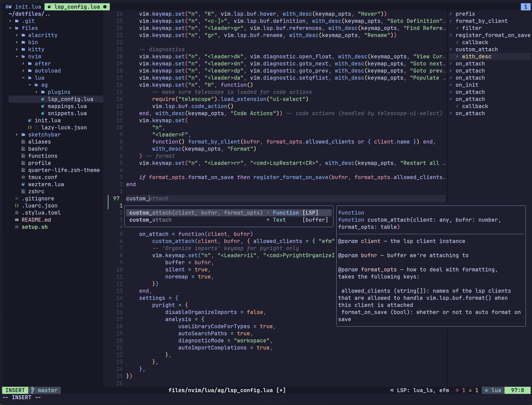The image size is (532, 405).
Task: Click the alacritty folder icon
Action: coord(23,35)
